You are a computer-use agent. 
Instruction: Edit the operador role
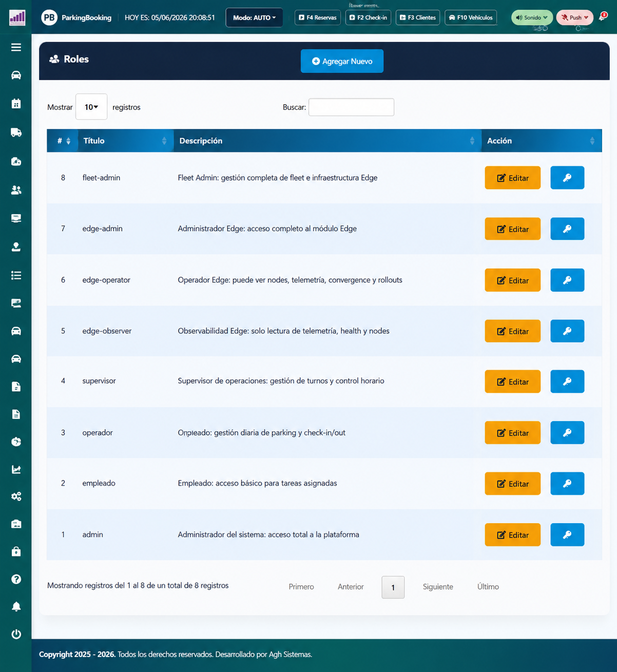[x=513, y=432]
